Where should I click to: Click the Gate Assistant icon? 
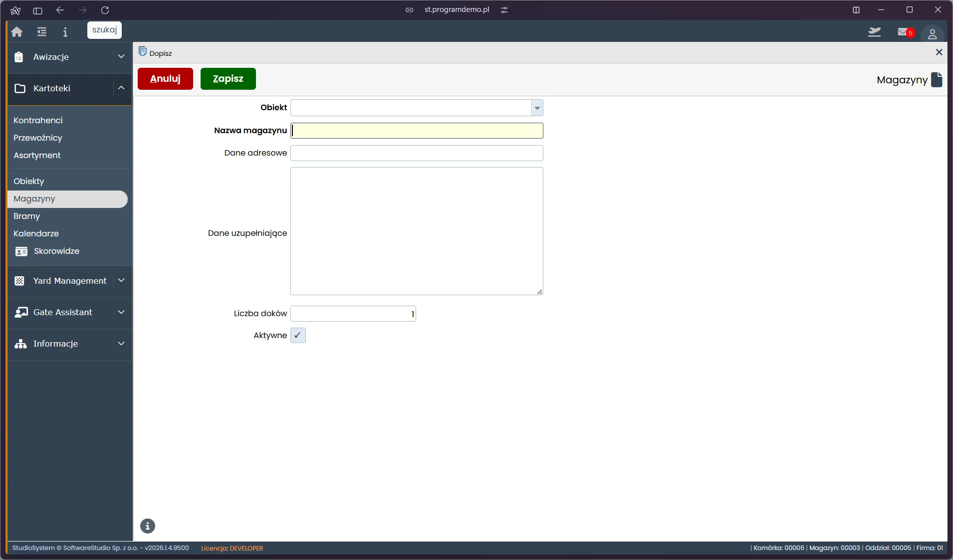pyautogui.click(x=21, y=312)
